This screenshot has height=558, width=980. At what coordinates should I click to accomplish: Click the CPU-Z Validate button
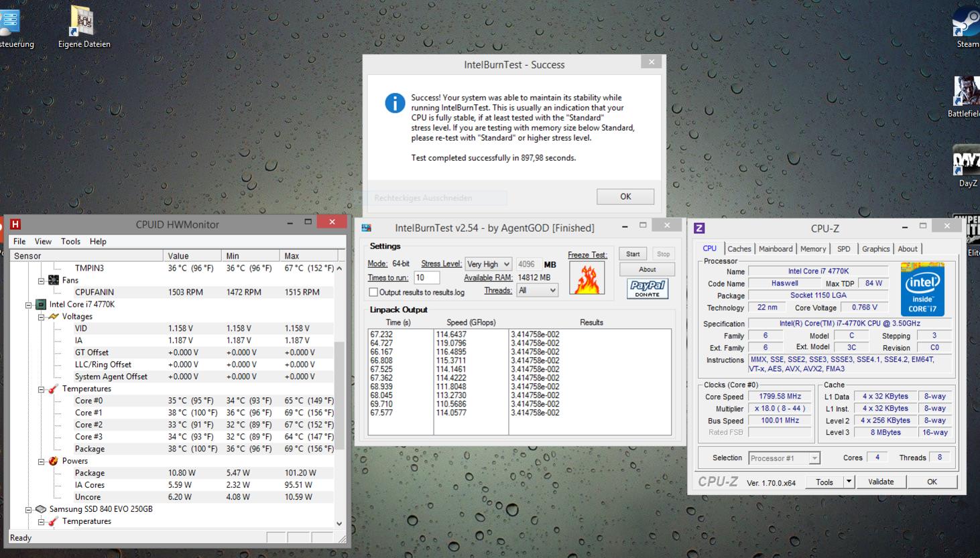[x=881, y=482]
